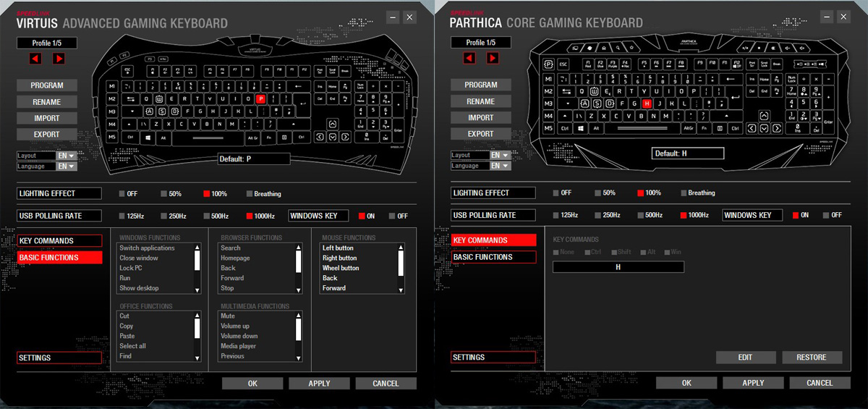Go to previous profile in PARTHICA window
The image size is (868, 409).
point(469,58)
